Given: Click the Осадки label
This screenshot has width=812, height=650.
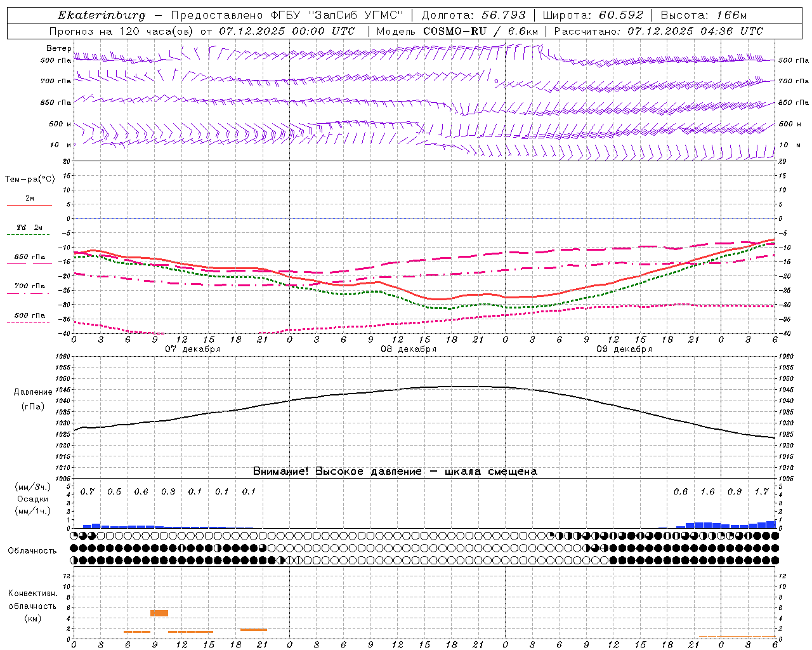Looking at the screenshot, I should point(33,499).
